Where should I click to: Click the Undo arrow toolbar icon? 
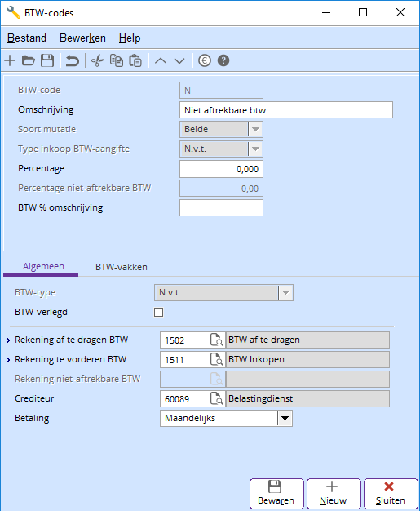click(73, 60)
